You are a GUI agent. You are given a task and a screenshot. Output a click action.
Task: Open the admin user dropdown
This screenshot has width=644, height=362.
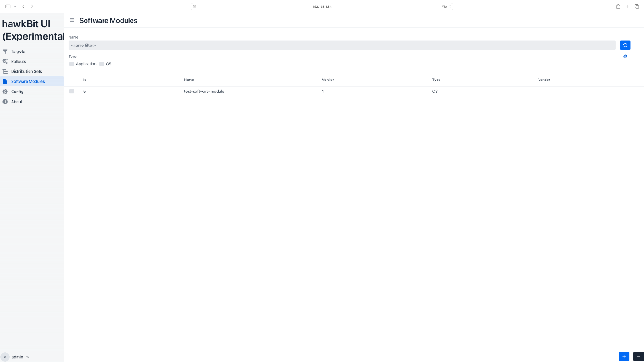click(15, 357)
